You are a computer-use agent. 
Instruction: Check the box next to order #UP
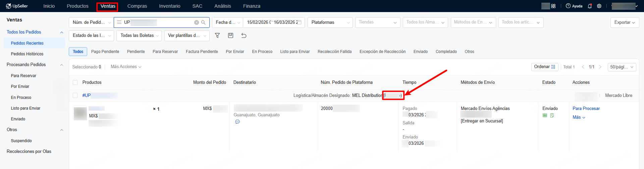(75, 96)
